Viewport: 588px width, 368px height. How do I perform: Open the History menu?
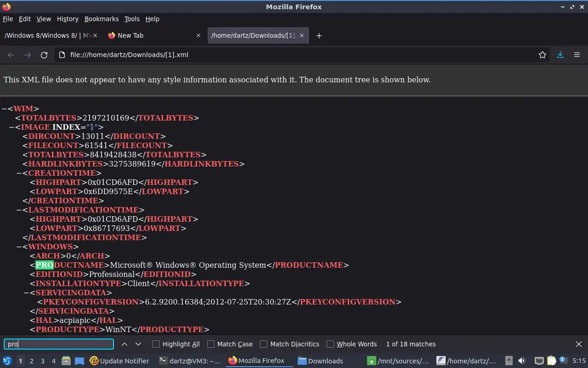coord(68,19)
